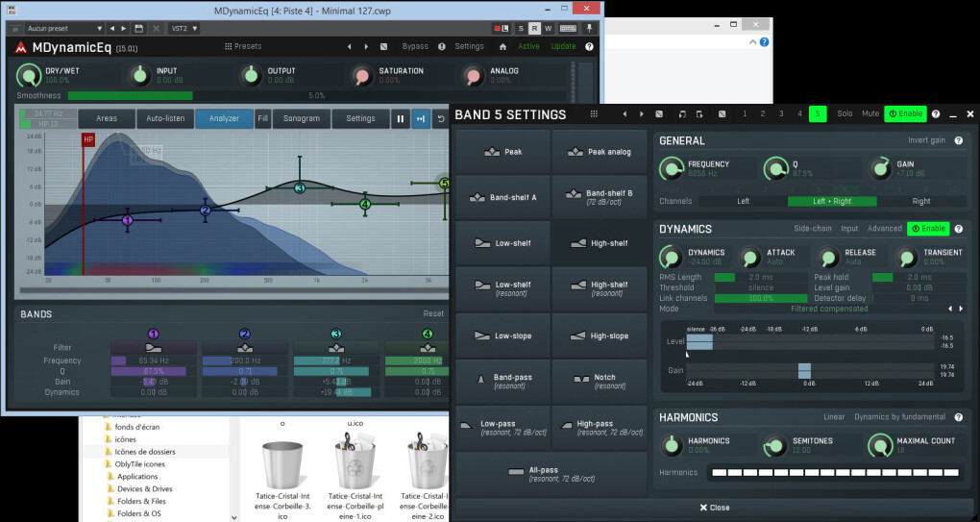Open the virtual keyboard icon in host bar
Viewport: 980px width, 522px height.
568,28
